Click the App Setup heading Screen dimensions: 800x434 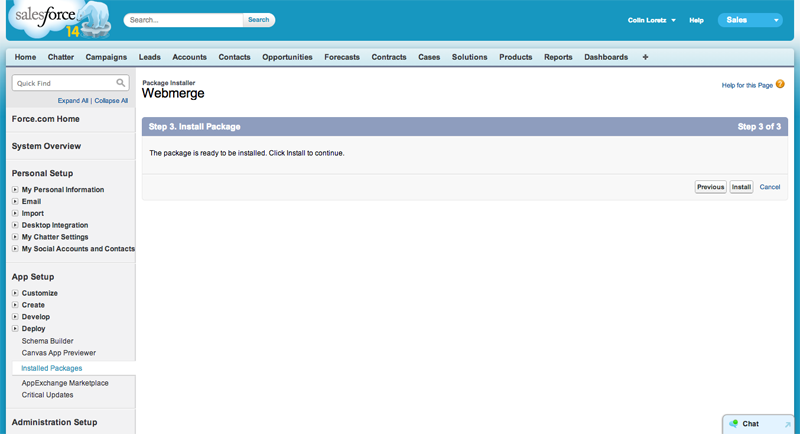coord(33,277)
